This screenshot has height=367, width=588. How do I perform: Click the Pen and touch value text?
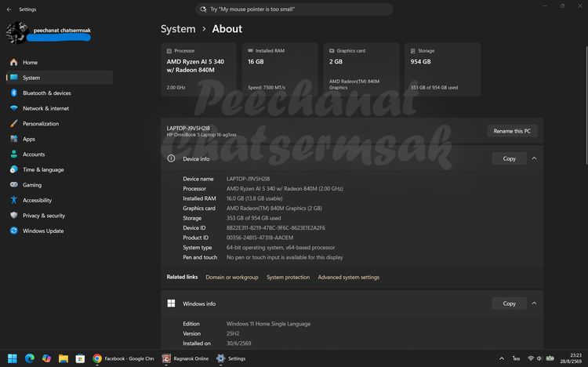(285, 257)
